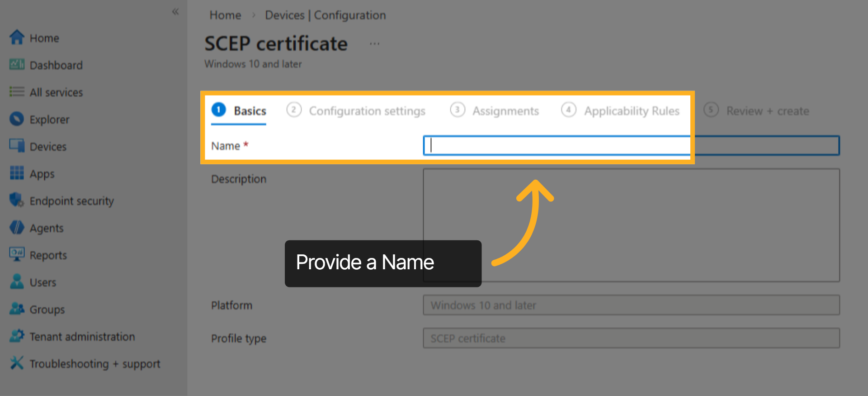
Task: Open the Tenant administration gear icon
Action: 17,336
